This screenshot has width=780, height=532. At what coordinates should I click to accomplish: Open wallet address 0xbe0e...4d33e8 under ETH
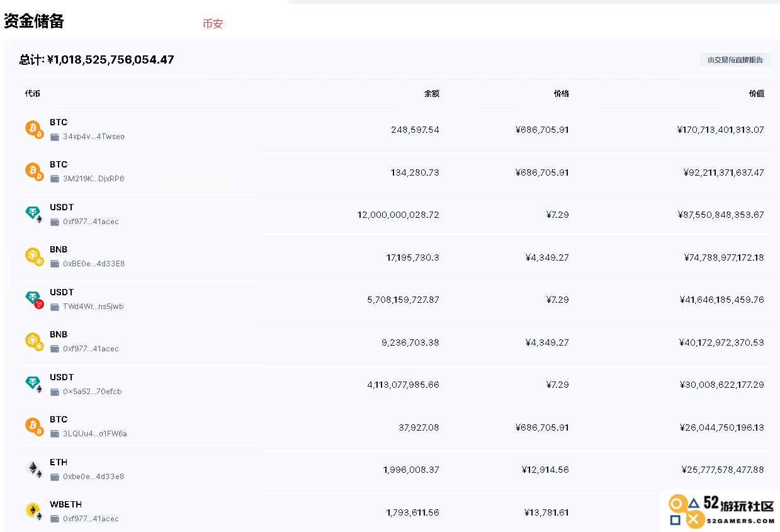(x=94, y=477)
